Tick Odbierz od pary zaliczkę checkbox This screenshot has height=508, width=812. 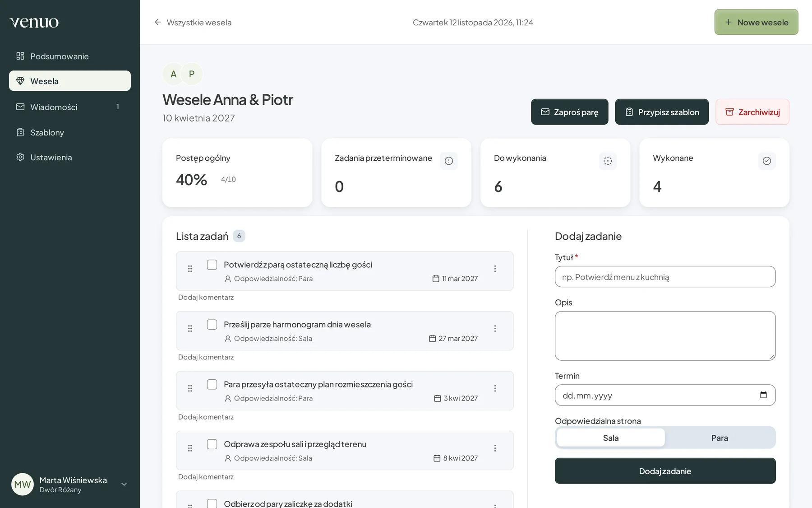point(212,503)
